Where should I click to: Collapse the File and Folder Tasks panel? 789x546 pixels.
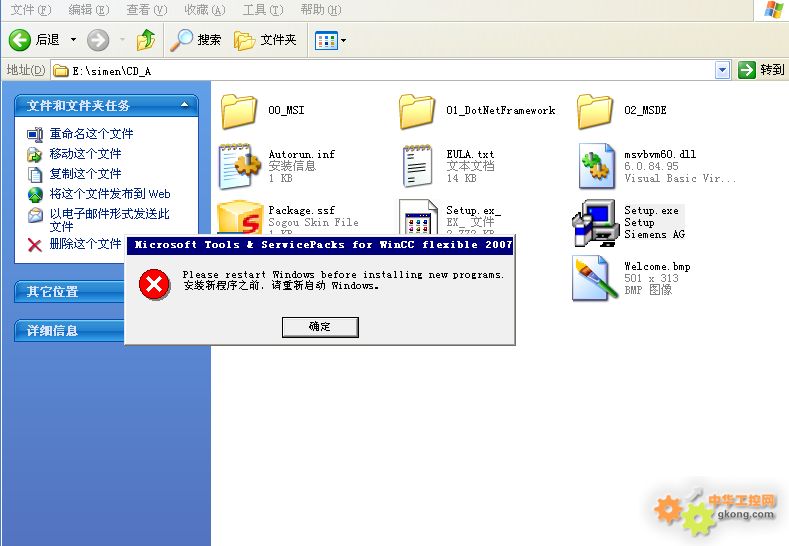185,105
